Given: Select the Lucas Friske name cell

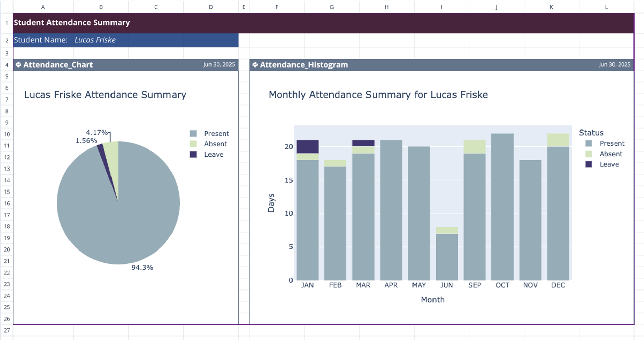Looking at the screenshot, I should tap(95, 40).
